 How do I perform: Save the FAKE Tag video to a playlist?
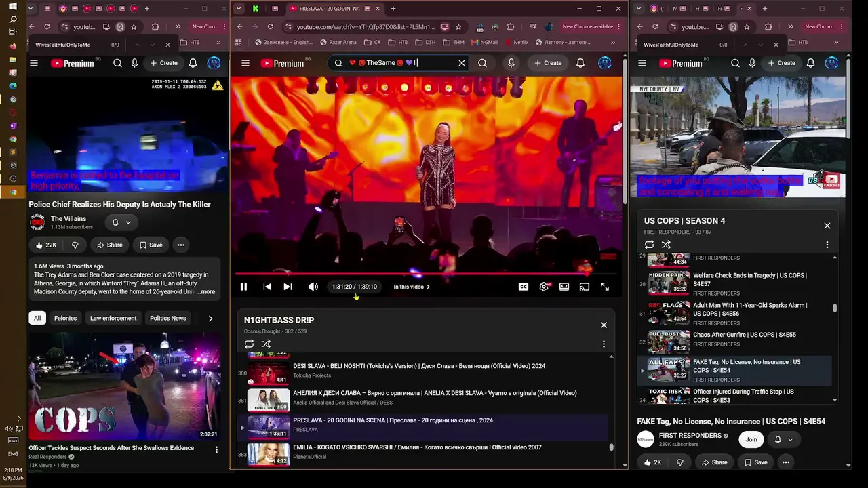pyautogui.click(x=756, y=462)
